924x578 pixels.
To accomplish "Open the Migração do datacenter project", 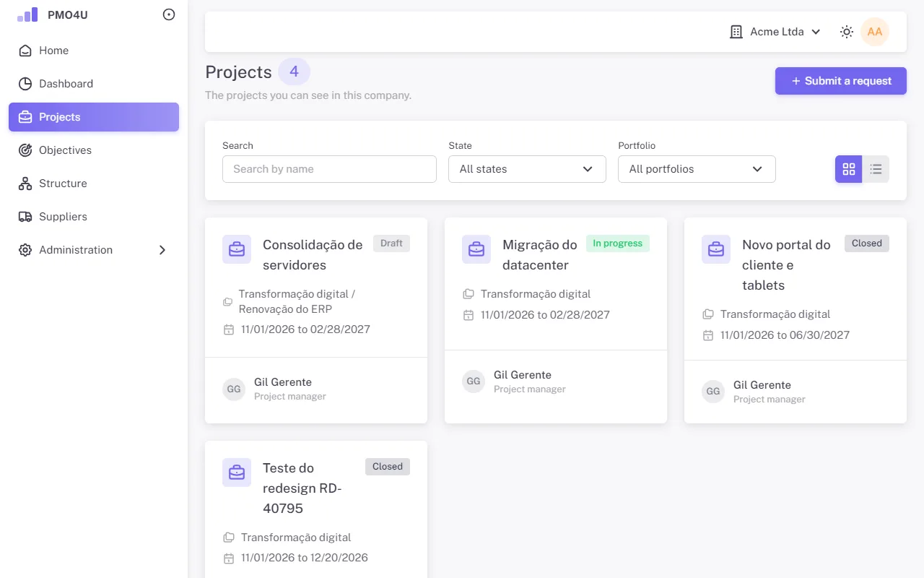I will pos(540,255).
